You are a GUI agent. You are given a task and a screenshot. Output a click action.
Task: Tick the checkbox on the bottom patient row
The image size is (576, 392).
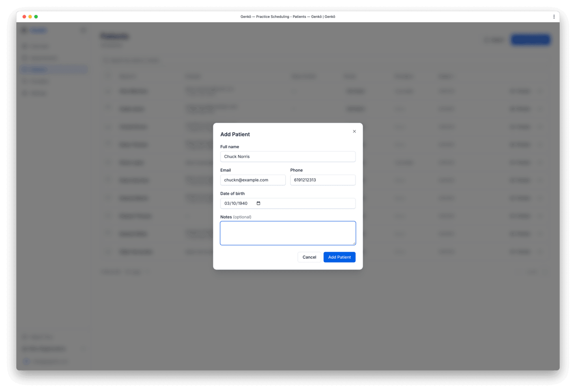(108, 251)
